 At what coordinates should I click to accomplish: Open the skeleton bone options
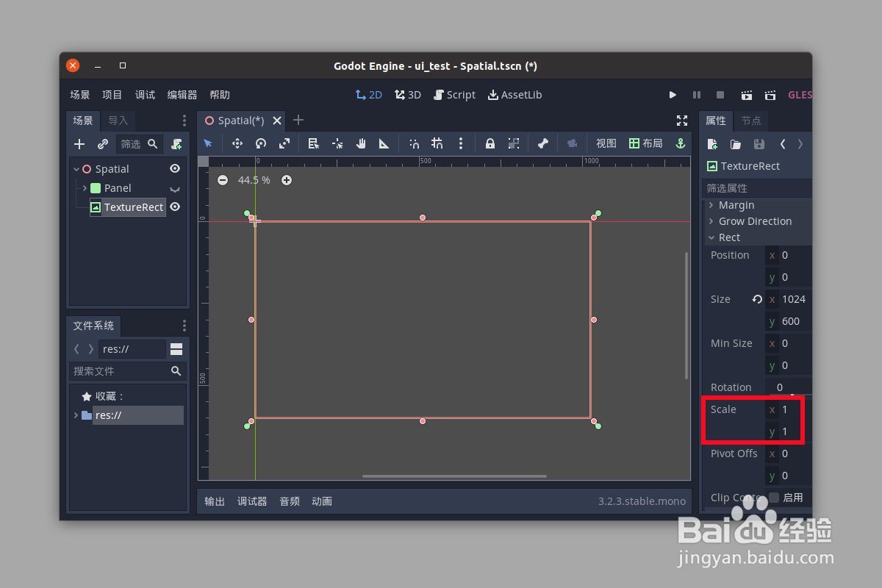click(543, 143)
